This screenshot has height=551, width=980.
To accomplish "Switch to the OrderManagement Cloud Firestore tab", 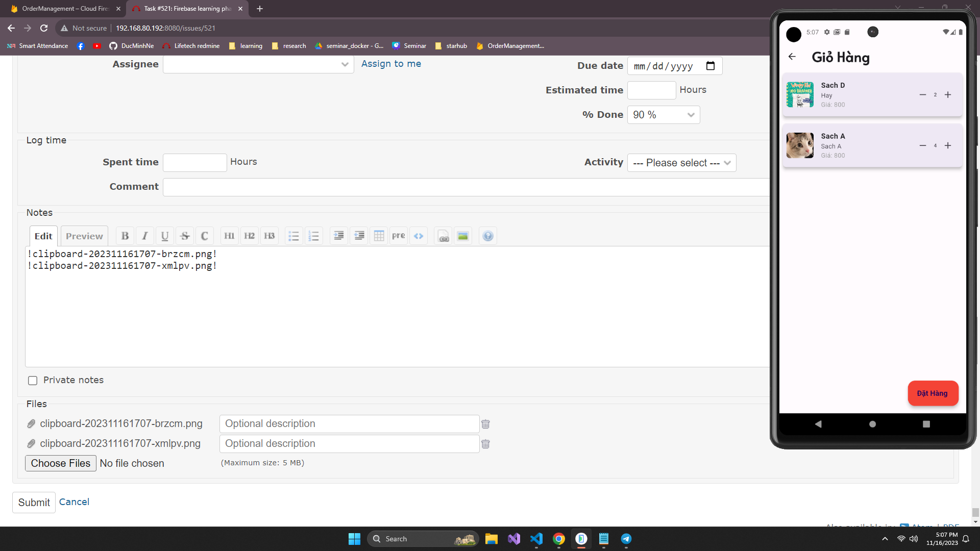I will pyautogui.click(x=65, y=9).
